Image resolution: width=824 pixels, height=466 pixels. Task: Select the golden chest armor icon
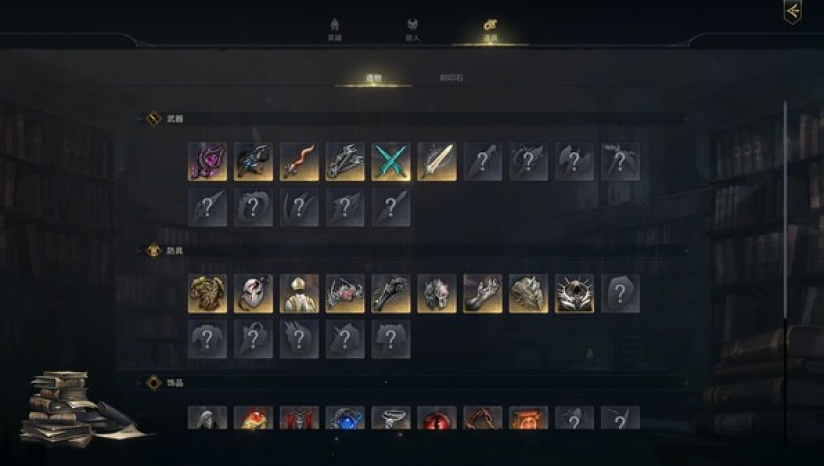click(208, 294)
